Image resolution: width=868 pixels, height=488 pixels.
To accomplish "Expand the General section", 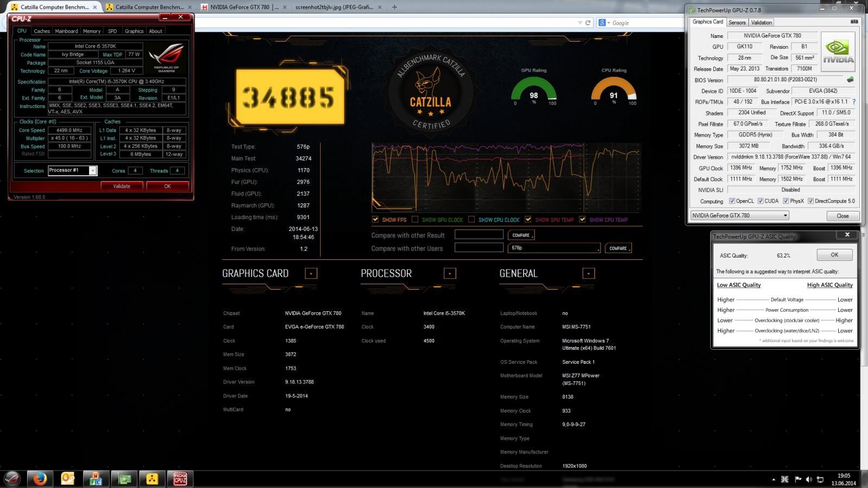I will point(589,273).
